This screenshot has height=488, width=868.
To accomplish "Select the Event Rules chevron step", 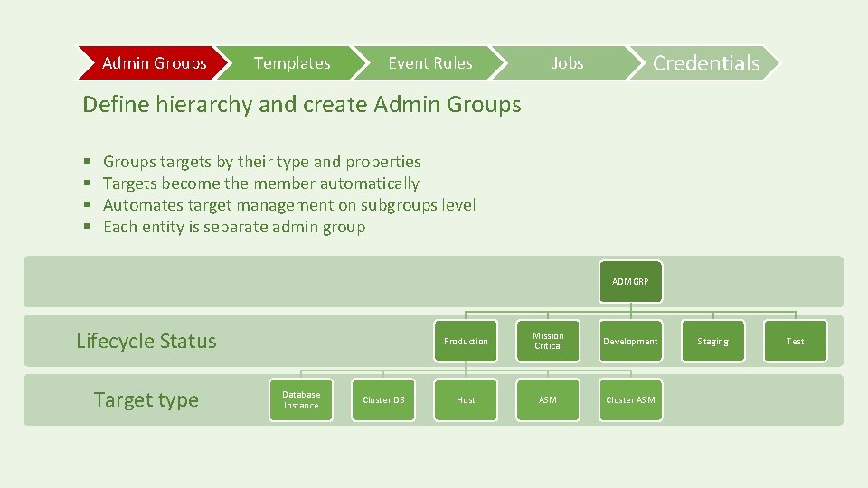I will pyautogui.click(x=430, y=63).
